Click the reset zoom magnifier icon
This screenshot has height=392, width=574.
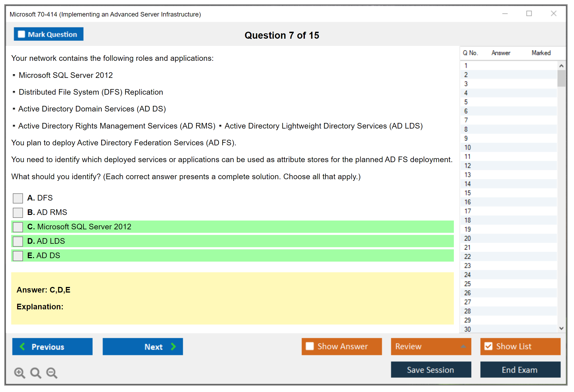click(36, 373)
